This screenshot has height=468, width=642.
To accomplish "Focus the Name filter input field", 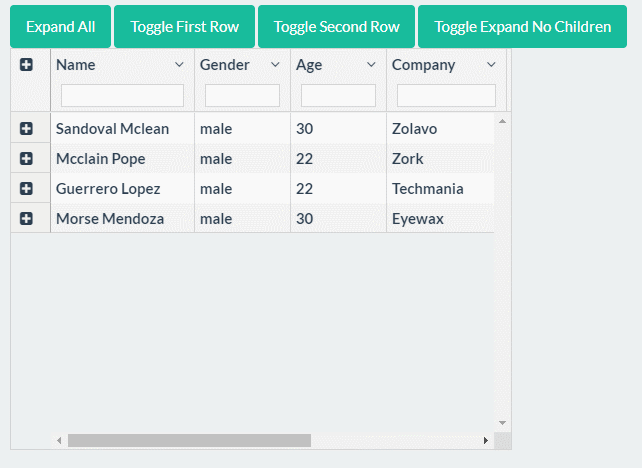I will pyautogui.click(x=122, y=96).
